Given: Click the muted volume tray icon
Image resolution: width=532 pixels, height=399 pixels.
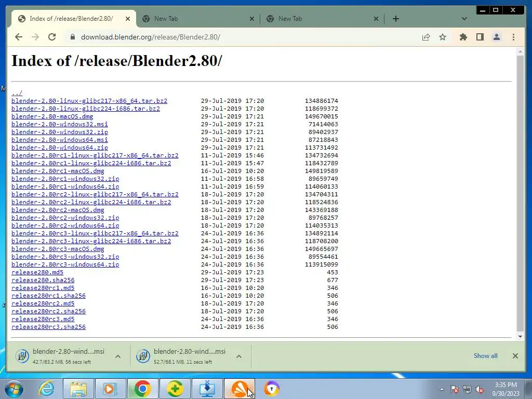Looking at the screenshot, I should point(480,390).
